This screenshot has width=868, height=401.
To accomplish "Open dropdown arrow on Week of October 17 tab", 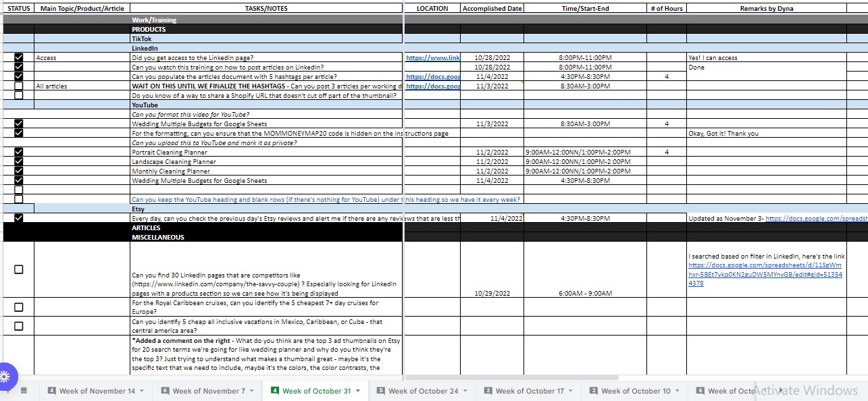I will coord(571,391).
